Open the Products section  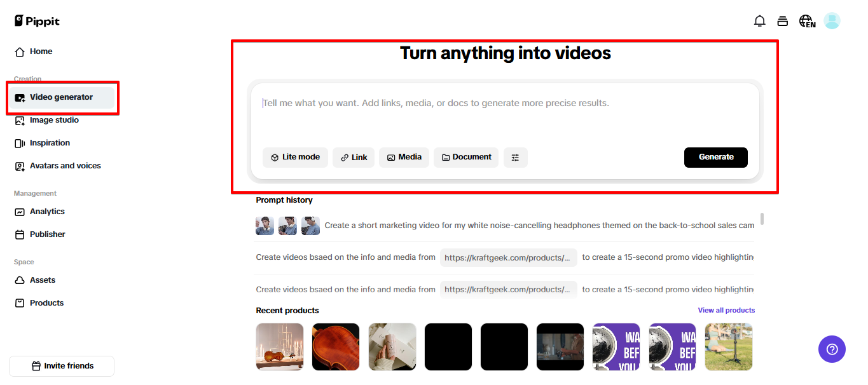(x=46, y=302)
